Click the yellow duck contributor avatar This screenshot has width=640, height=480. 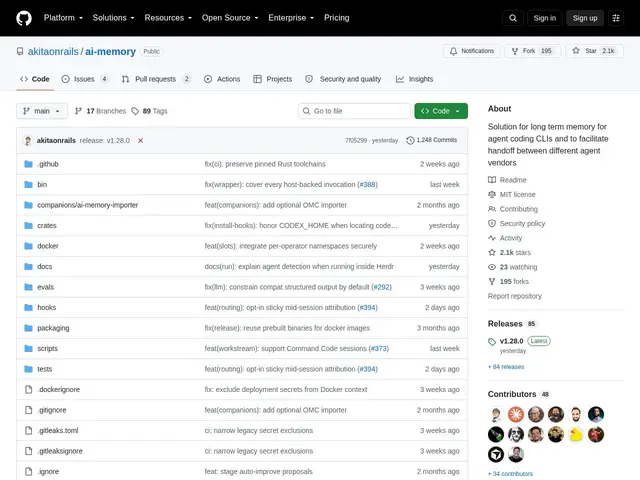point(576,435)
